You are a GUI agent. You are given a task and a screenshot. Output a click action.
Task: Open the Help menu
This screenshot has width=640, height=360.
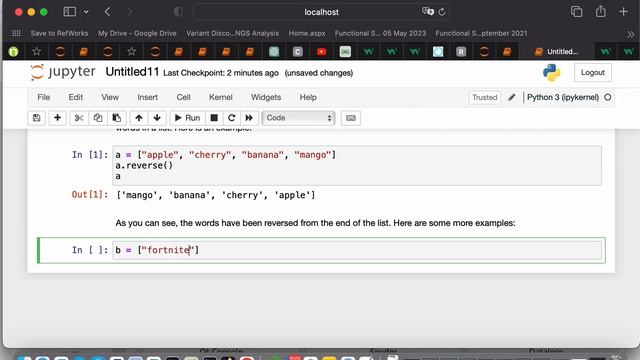tap(308, 97)
